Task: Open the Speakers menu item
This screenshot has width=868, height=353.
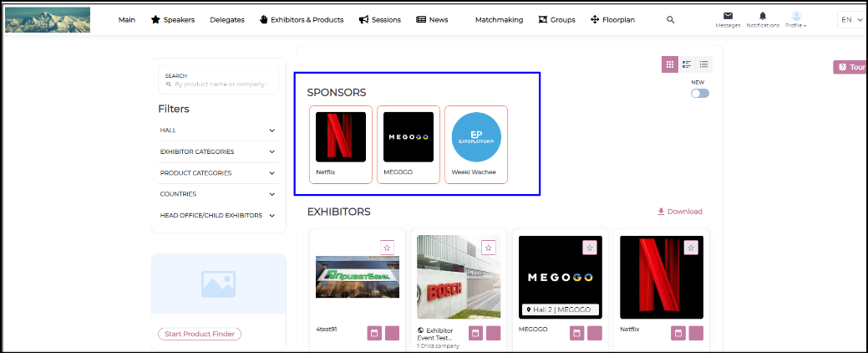Action: click(x=173, y=20)
